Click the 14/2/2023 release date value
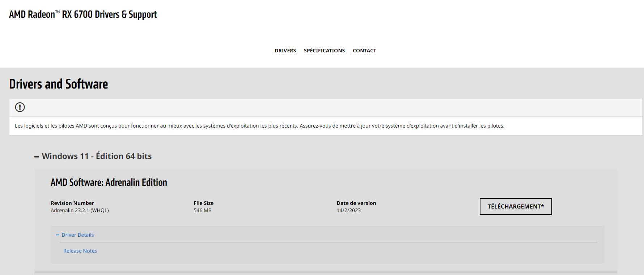Image resolution: width=644 pixels, height=275 pixels. (x=348, y=210)
